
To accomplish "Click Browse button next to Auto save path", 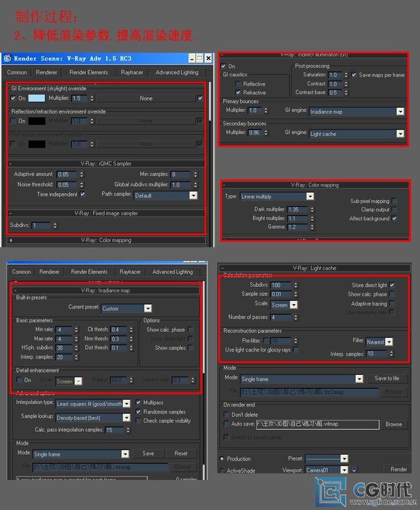I will click(394, 424).
